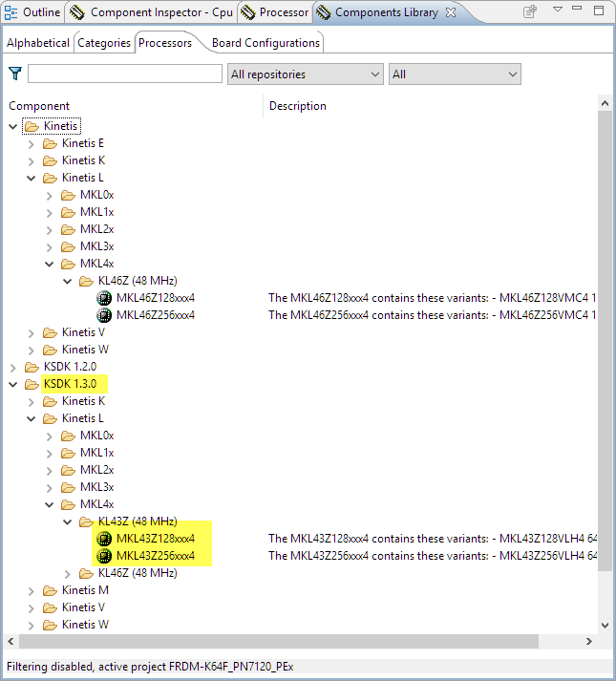The width and height of the screenshot is (616, 681).
Task: Click the KSDK 1.3.0 folder icon
Action: (x=32, y=384)
